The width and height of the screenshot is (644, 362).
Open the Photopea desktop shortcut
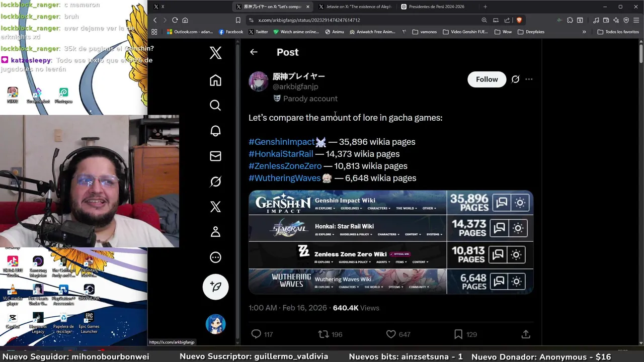click(x=63, y=96)
